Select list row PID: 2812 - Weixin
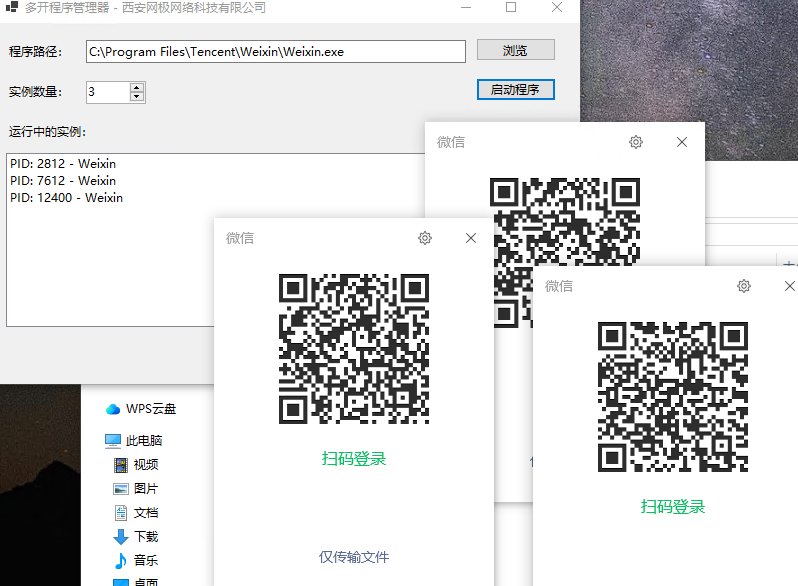798x586 pixels. (x=63, y=164)
